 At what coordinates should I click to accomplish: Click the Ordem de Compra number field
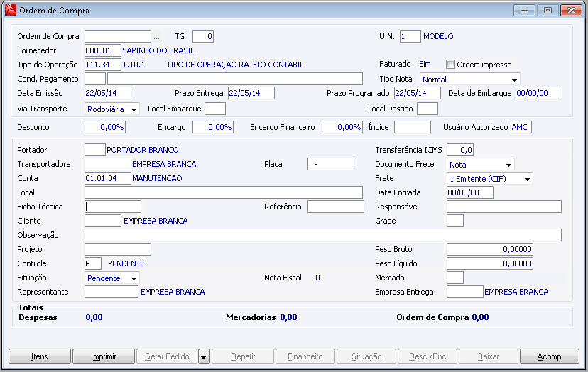pyautogui.click(x=117, y=36)
